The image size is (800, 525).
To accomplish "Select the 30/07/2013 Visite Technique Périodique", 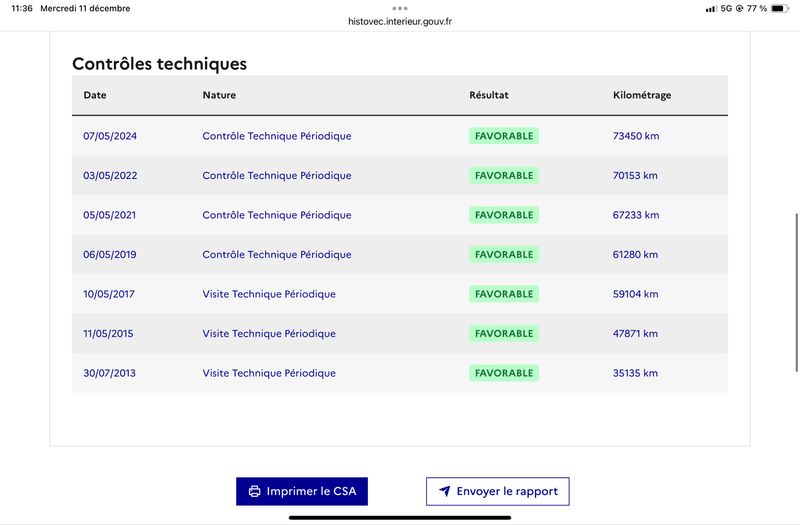I will click(x=269, y=373).
